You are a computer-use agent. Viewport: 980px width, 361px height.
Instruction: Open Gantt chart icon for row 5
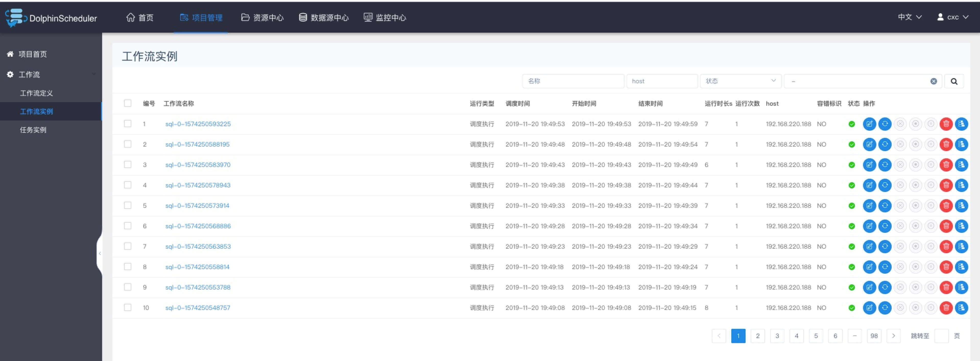pos(961,206)
